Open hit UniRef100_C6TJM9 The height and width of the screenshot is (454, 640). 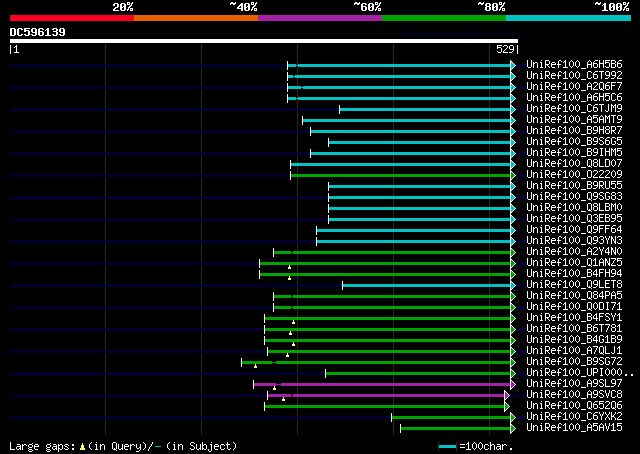point(574,109)
